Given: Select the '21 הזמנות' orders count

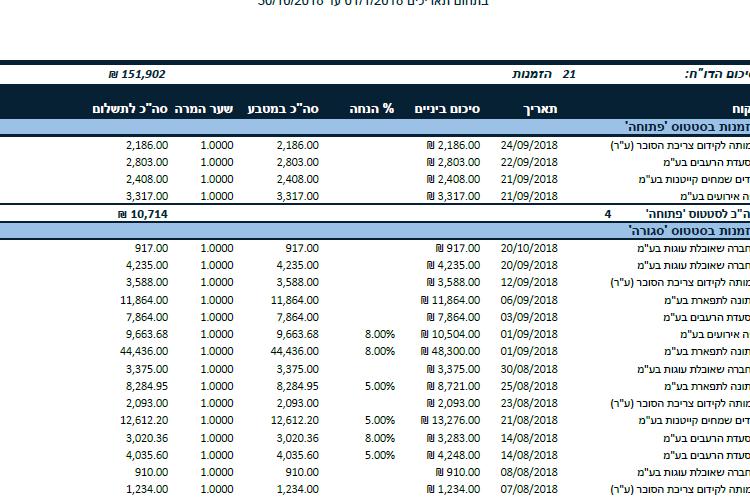Looking at the screenshot, I should (x=544, y=74).
